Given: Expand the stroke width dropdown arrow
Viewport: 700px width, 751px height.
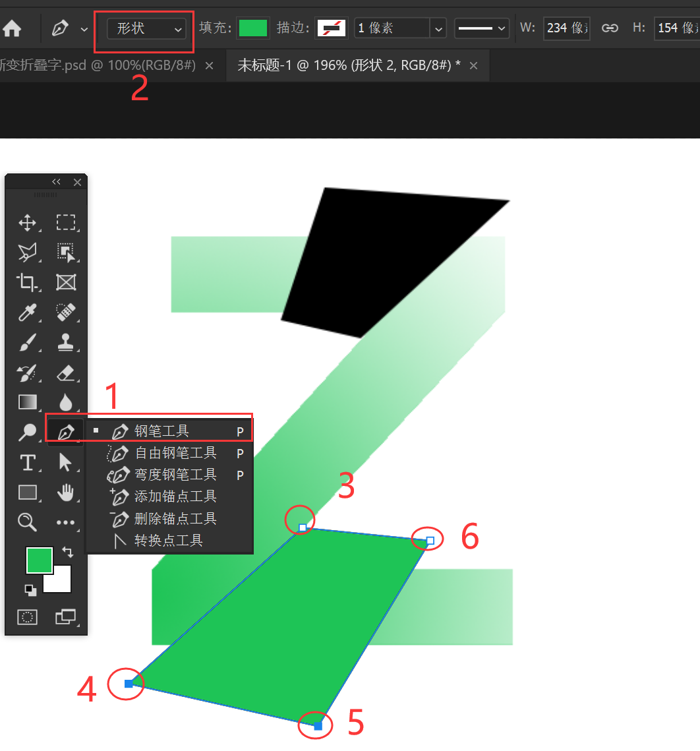Looking at the screenshot, I should pos(438,29).
